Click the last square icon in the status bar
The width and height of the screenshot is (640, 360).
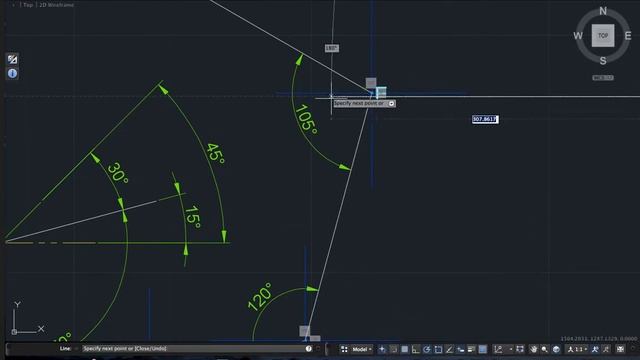pyautogui.click(x=620, y=349)
